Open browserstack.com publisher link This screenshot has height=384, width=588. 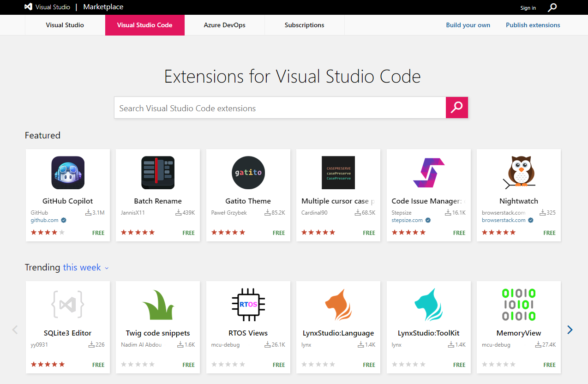[x=504, y=220]
